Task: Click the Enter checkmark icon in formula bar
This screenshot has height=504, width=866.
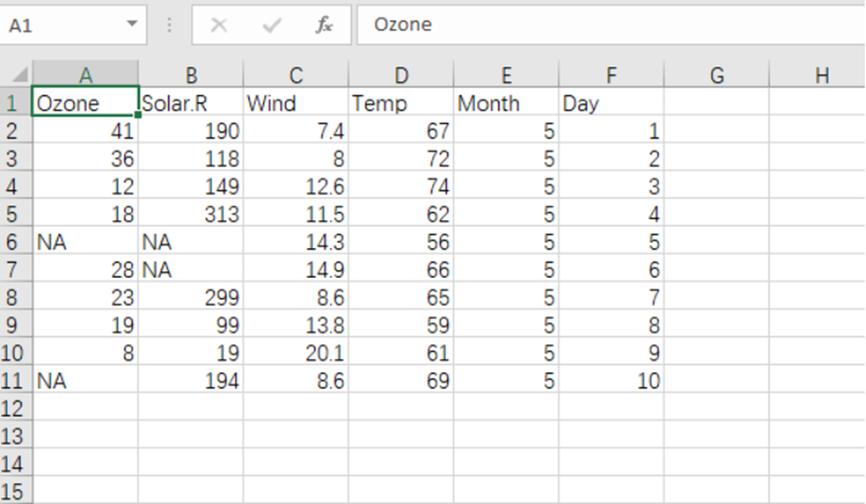Action: click(271, 25)
